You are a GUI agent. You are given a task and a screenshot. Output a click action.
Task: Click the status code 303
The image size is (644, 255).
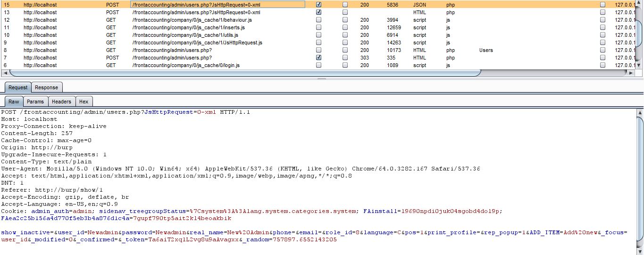[x=364, y=58]
